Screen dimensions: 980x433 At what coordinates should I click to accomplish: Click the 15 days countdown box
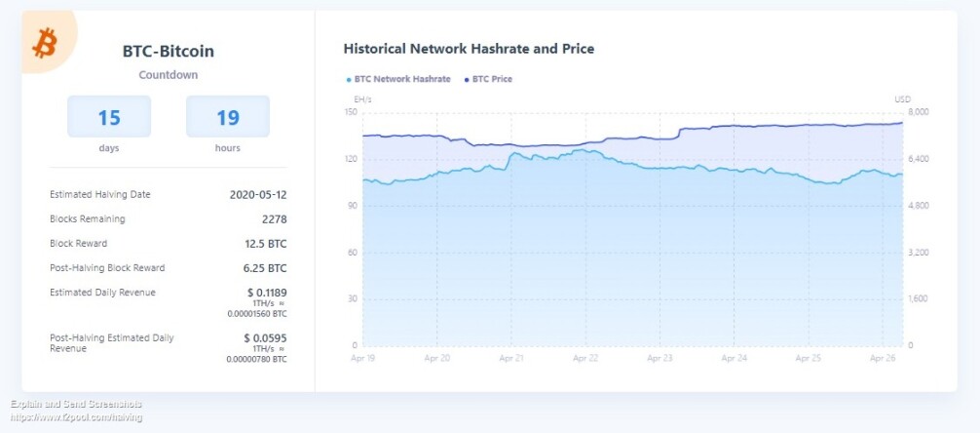click(x=109, y=116)
